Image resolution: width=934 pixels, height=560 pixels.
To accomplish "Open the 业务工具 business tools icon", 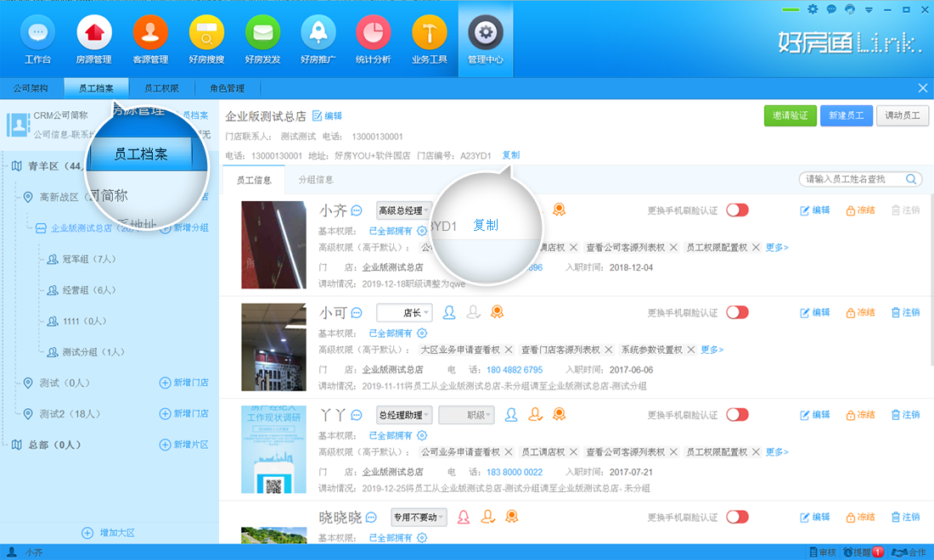I will [x=429, y=39].
